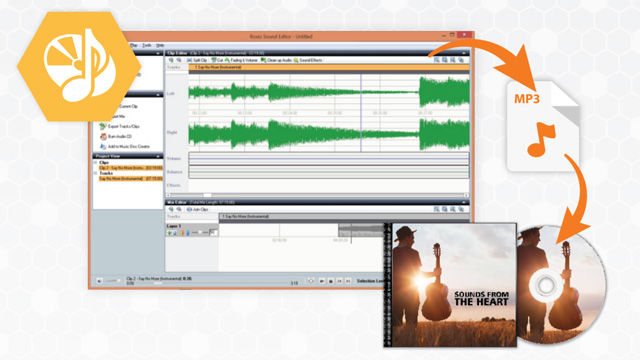Open Sound Effects in Clip Editor
The width and height of the screenshot is (640, 360).
[x=308, y=60]
